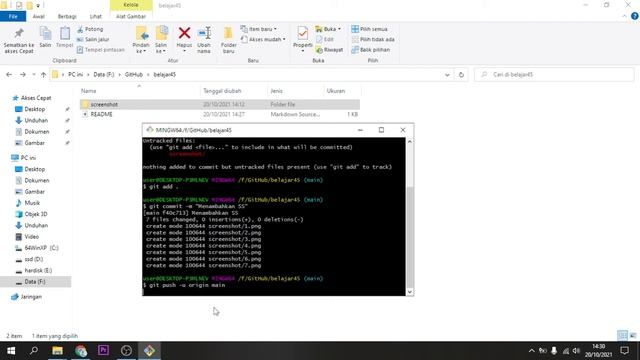Select the README file row
The width and height of the screenshot is (640, 360).
coord(220,114)
